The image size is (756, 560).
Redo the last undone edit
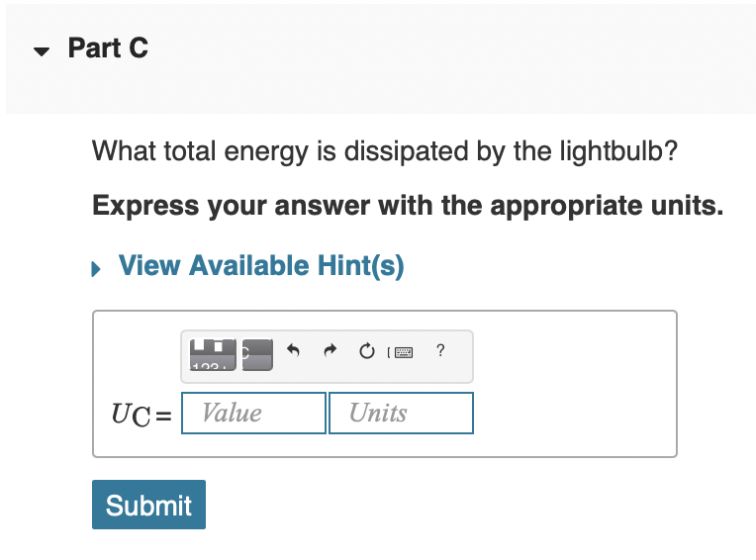[x=330, y=350]
